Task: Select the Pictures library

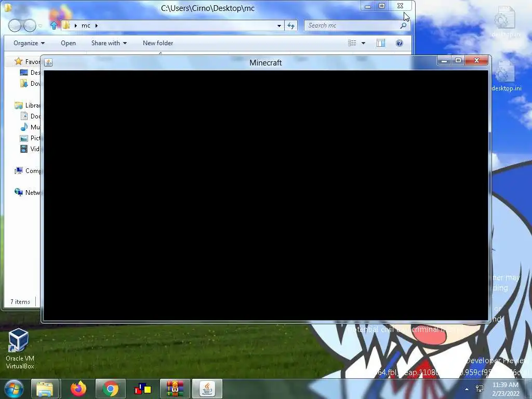Action: pos(30,138)
